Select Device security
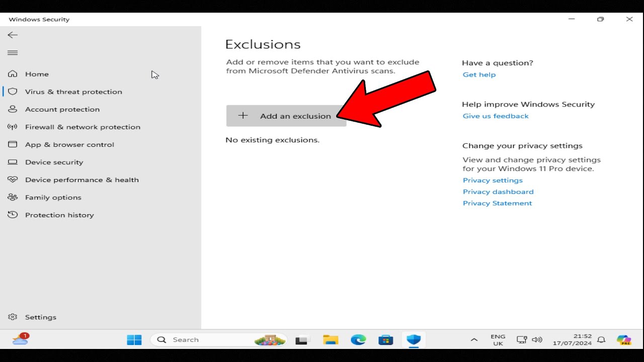Screen dimensions: 644x362 (x=54, y=162)
